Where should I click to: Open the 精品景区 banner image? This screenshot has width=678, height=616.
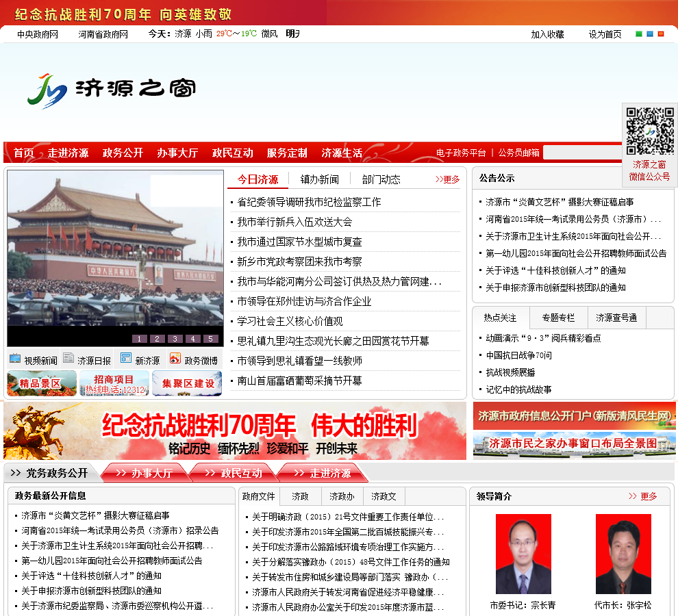tap(42, 383)
